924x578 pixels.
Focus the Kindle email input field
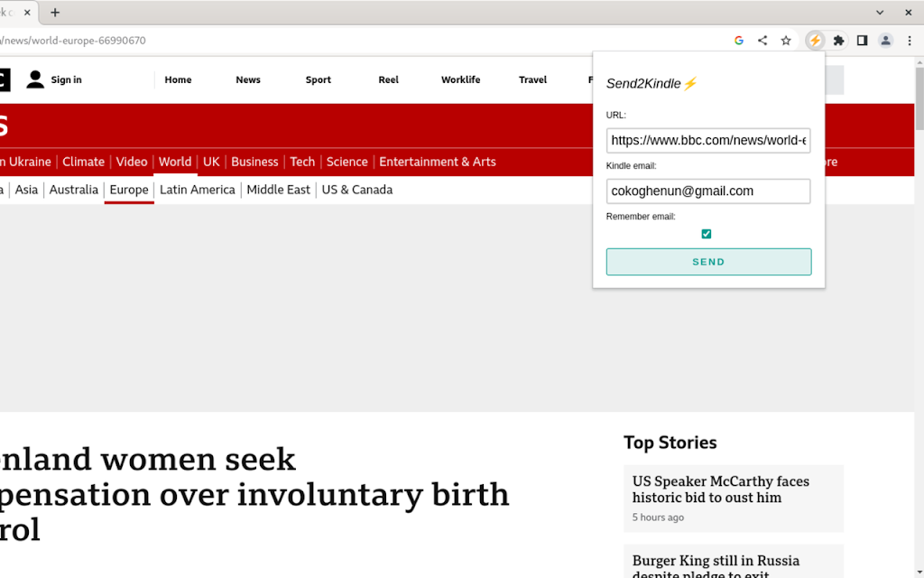coord(708,191)
